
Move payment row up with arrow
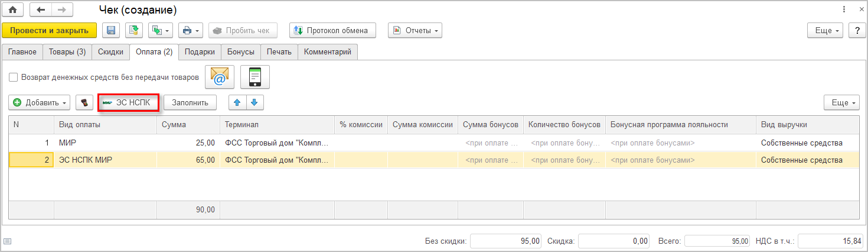coord(237,102)
